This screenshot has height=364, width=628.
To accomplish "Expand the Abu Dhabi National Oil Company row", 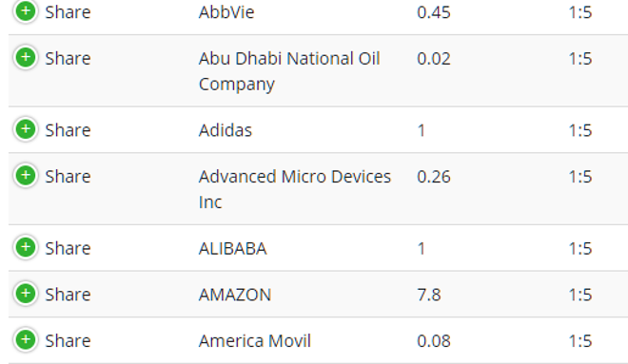I will coord(26,58).
